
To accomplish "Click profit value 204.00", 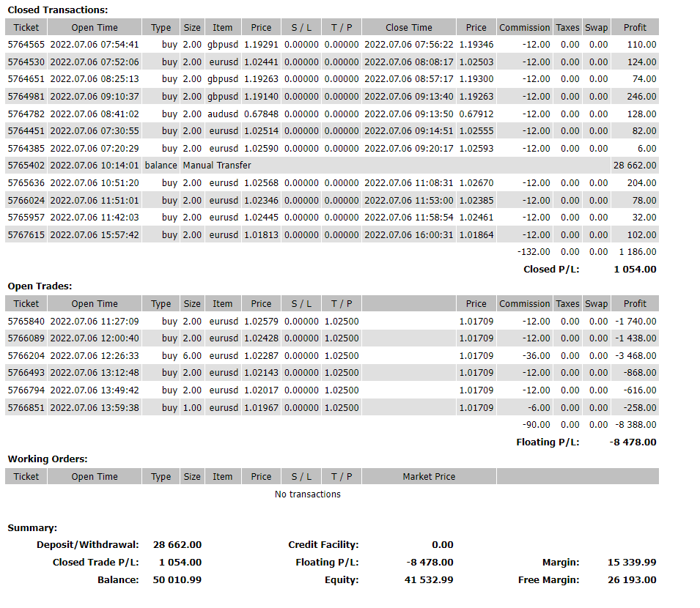I will 641,183.
